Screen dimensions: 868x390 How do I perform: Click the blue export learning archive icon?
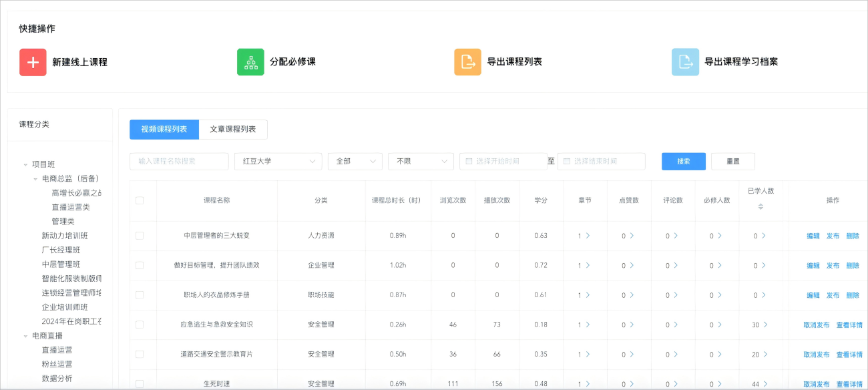tap(685, 62)
